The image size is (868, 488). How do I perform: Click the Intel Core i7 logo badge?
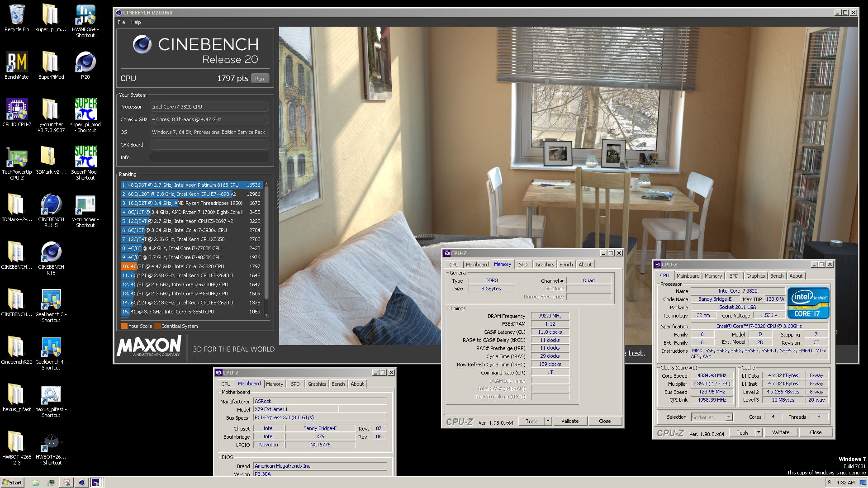click(808, 303)
